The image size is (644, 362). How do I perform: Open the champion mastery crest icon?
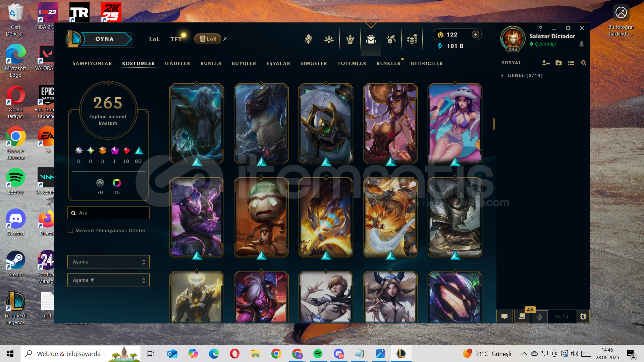[x=308, y=39]
